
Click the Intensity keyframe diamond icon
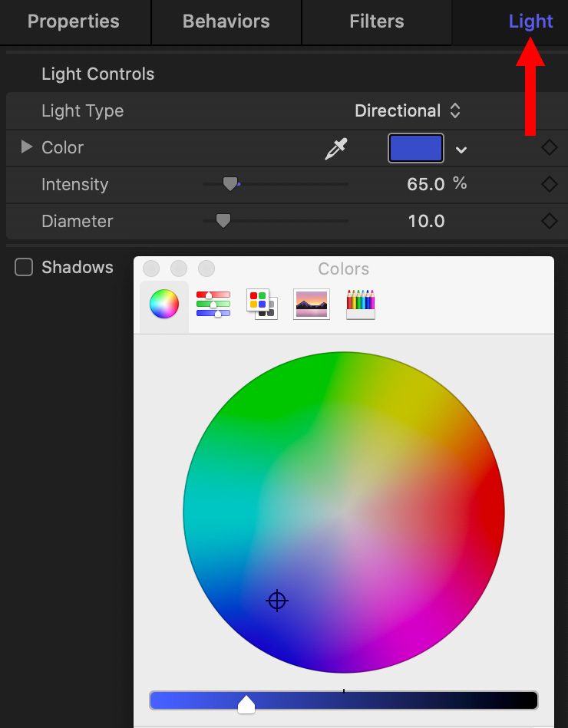click(x=550, y=184)
